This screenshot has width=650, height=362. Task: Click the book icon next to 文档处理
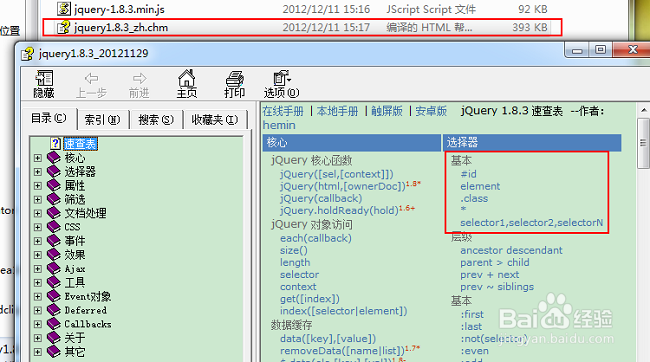click(53, 213)
